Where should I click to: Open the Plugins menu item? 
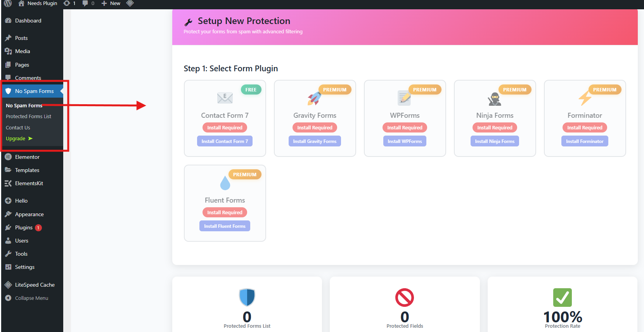click(24, 228)
